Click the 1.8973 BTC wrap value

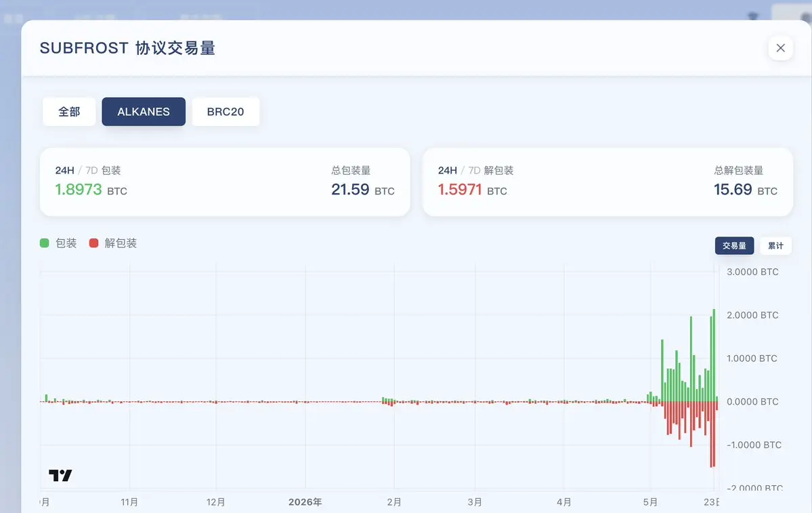click(91, 190)
